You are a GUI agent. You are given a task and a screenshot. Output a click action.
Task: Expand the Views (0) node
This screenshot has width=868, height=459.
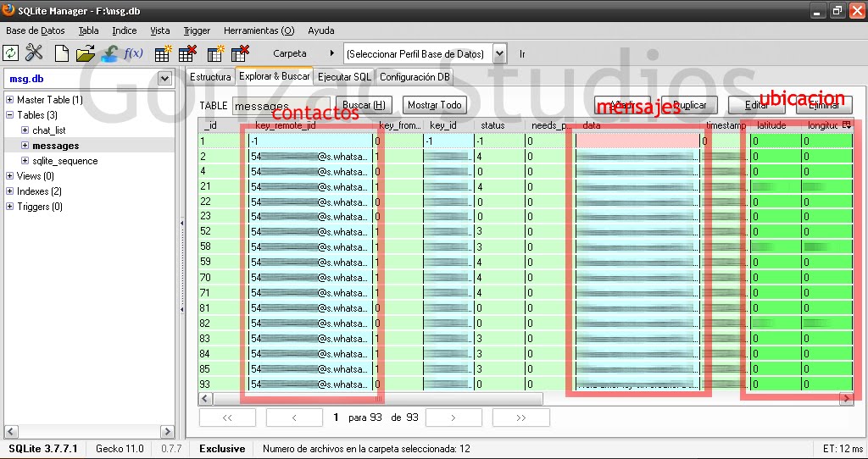(9, 176)
